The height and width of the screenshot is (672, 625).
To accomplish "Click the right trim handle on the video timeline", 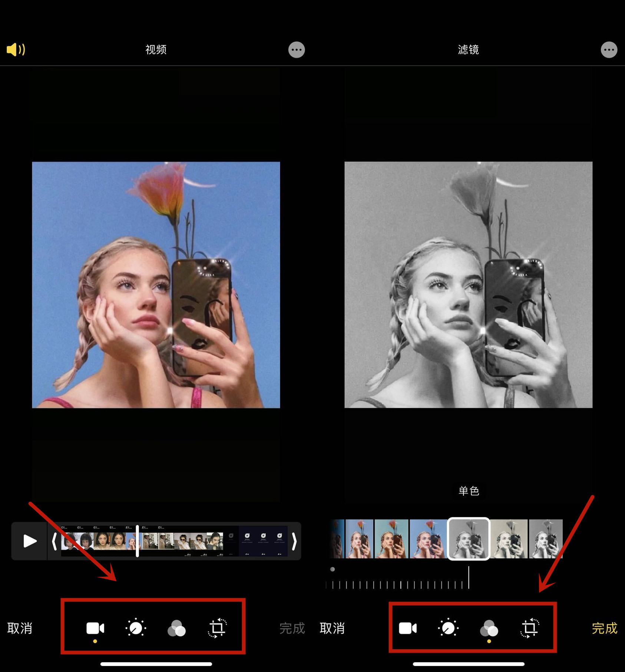I will (294, 541).
